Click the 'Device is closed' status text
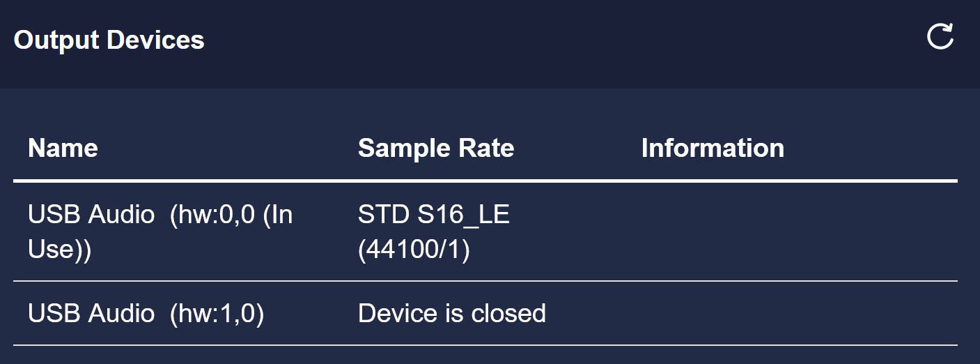The height and width of the screenshot is (364, 980). pyautogui.click(x=451, y=313)
